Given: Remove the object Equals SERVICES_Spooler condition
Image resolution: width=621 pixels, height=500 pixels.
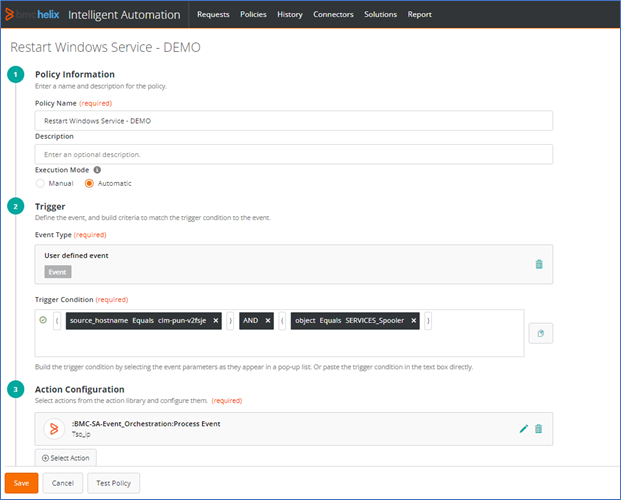Looking at the screenshot, I should 413,321.
